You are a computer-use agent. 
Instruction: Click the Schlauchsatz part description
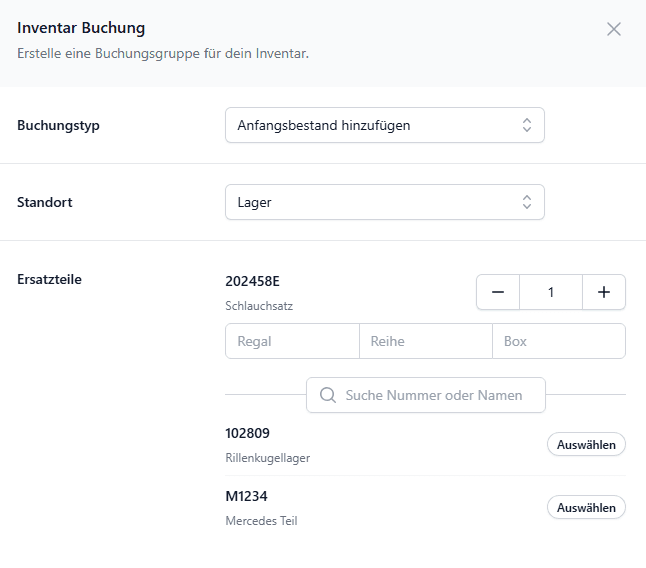(x=259, y=306)
